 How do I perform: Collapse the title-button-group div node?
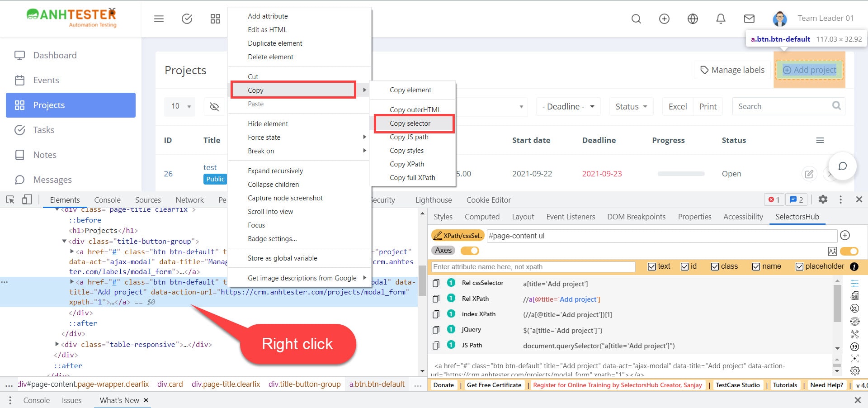tap(64, 241)
